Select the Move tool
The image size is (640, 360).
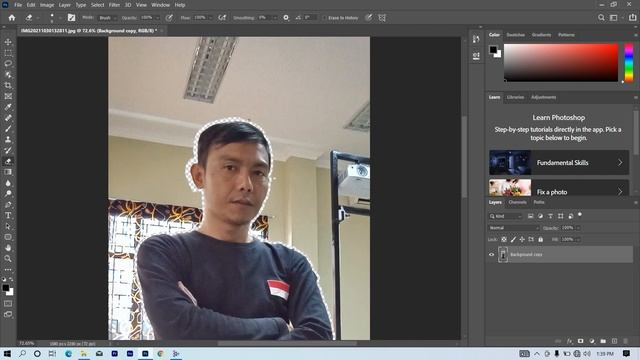tap(8, 42)
